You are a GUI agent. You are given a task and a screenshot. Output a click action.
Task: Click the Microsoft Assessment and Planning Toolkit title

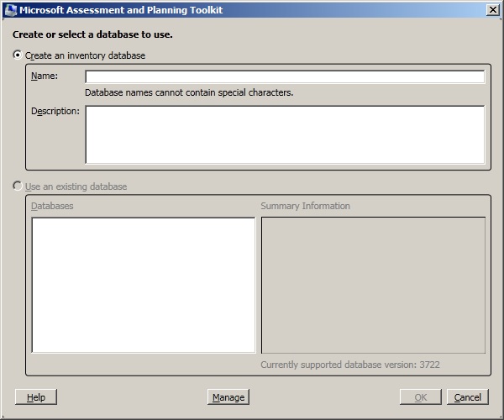(121, 9)
